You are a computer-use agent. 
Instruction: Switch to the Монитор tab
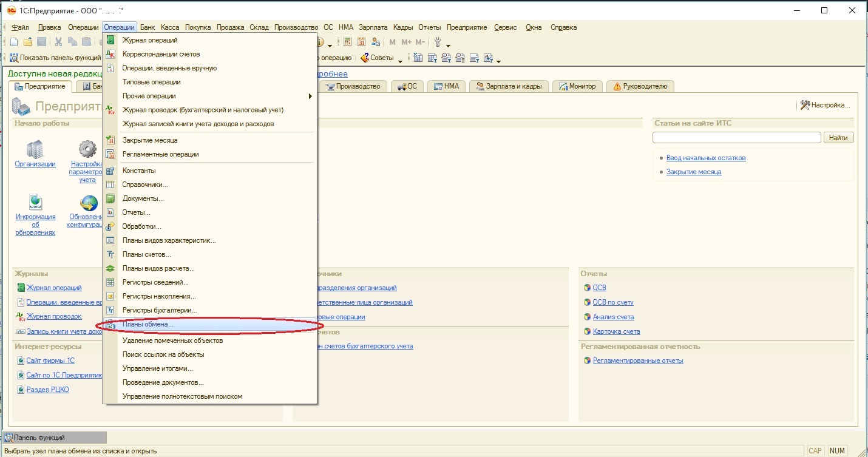click(x=578, y=86)
